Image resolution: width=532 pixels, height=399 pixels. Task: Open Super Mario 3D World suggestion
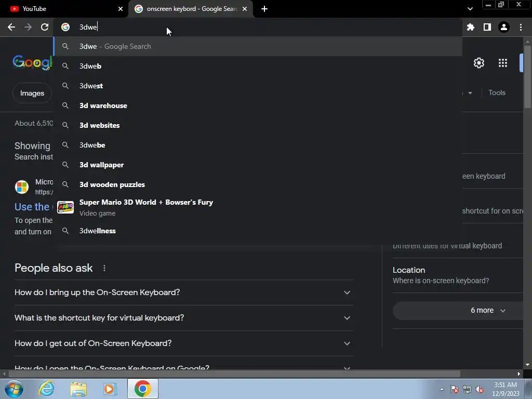(x=258, y=207)
